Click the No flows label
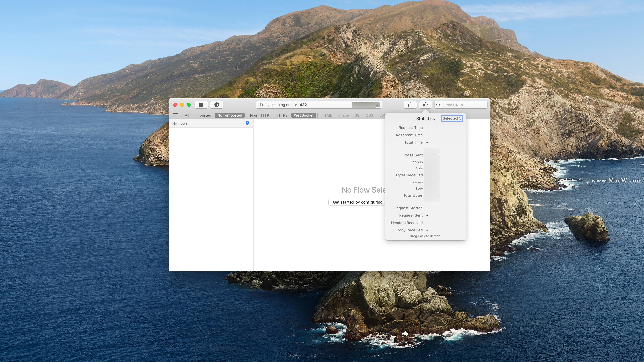Screen dimensions: 644x362 [180, 123]
